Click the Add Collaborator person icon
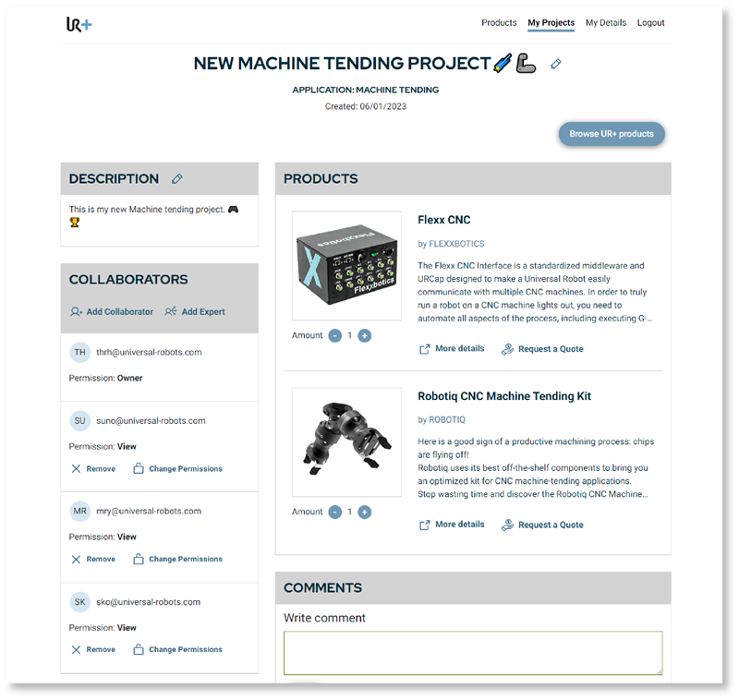Viewport: 739px width, 700px height. 76,311
